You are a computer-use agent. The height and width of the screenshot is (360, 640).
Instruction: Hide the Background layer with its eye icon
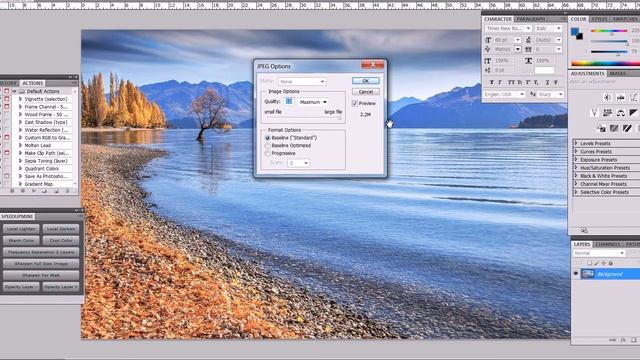pos(576,274)
